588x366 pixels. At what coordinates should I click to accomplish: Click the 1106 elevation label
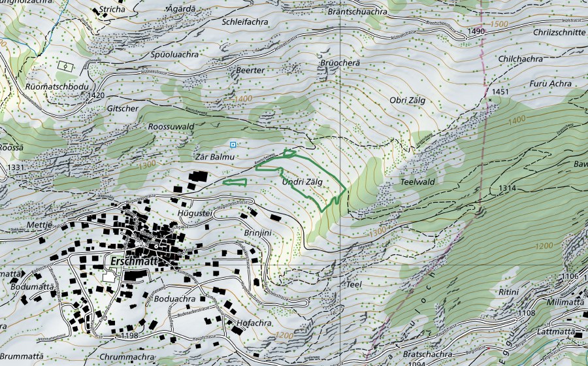coord(570,276)
